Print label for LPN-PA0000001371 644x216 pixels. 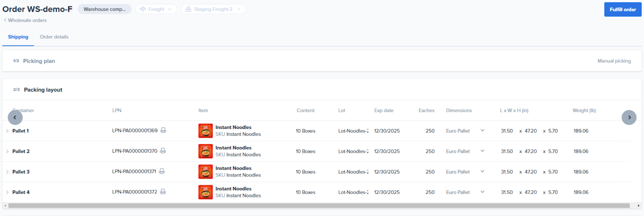pos(161,171)
